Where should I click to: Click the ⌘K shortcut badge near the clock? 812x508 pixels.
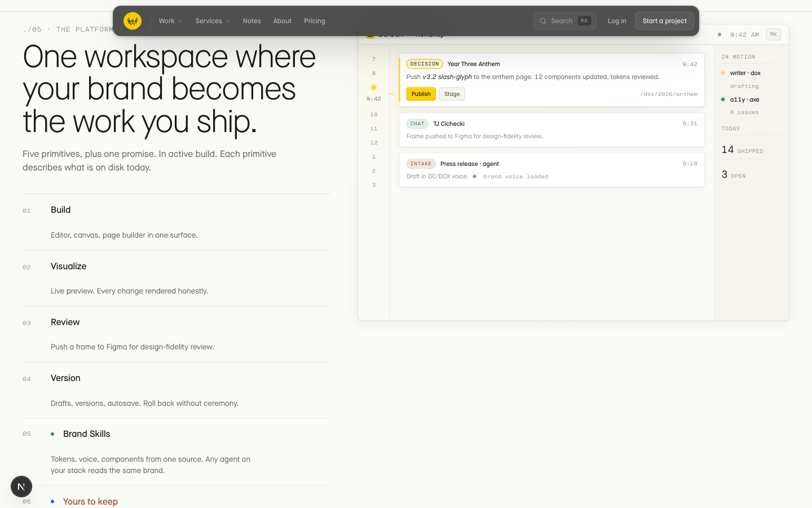point(774,34)
